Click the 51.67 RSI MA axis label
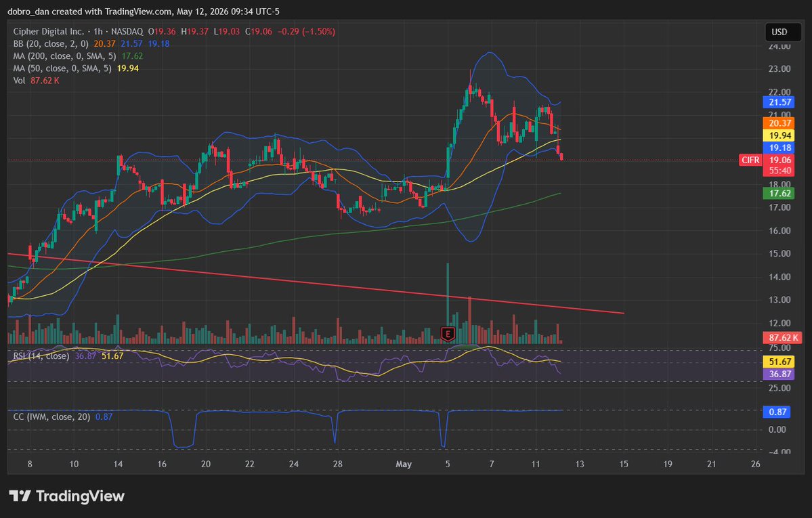The image size is (812, 518). [779, 362]
